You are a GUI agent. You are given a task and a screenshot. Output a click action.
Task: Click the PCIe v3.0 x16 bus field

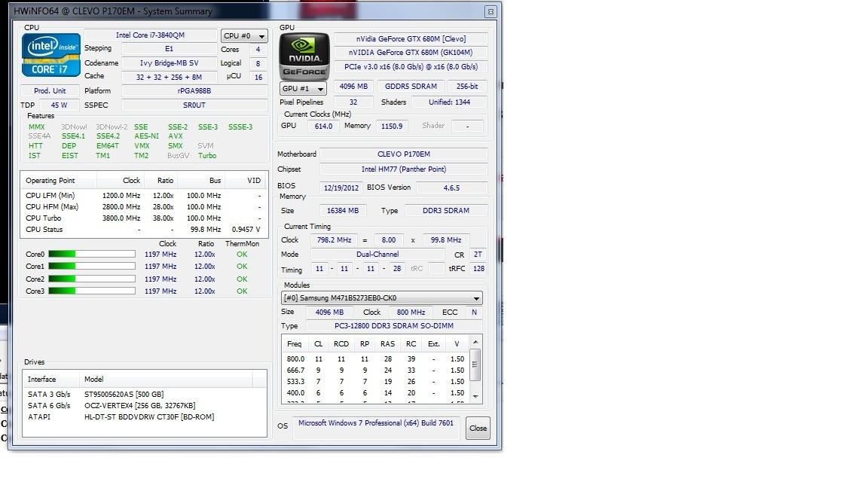click(x=411, y=66)
